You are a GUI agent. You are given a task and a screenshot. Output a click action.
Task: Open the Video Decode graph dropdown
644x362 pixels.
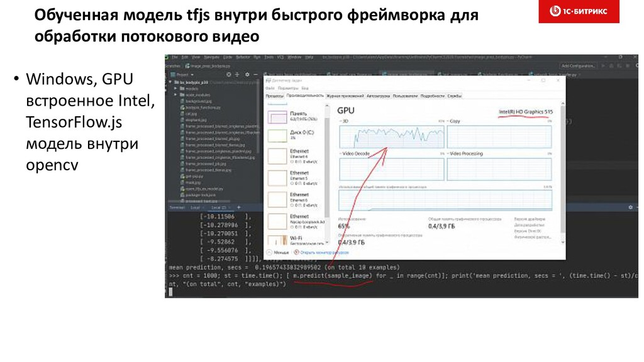click(355, 153)
